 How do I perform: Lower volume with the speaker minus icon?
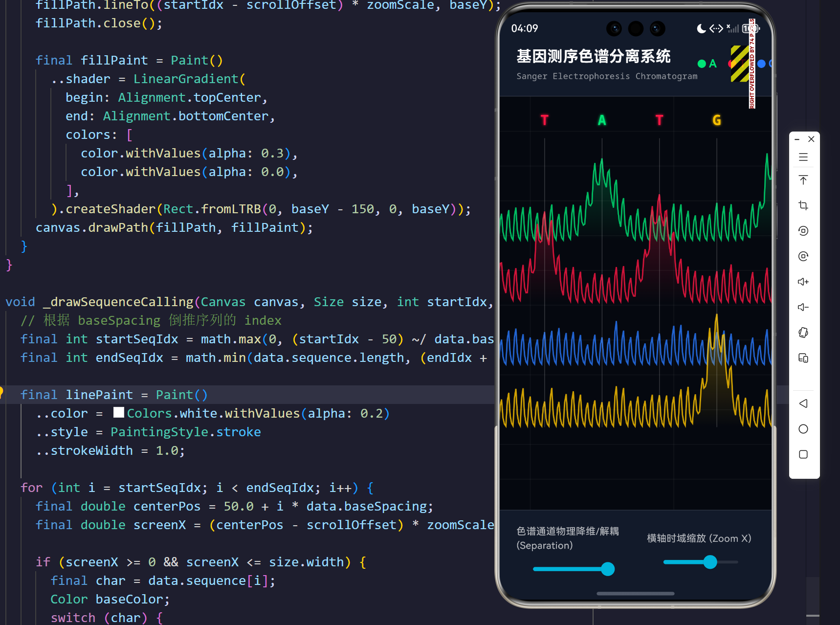coord(803,307)
